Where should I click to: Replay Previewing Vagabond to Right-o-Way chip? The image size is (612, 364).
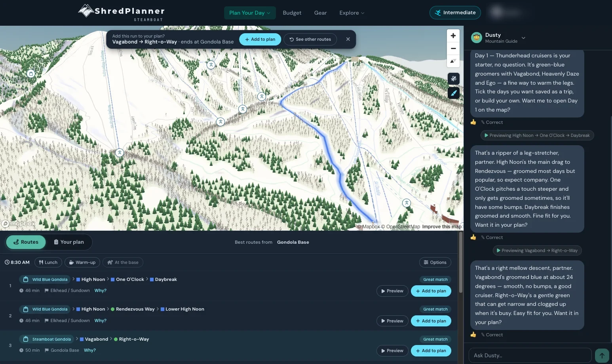click(537, 250)
